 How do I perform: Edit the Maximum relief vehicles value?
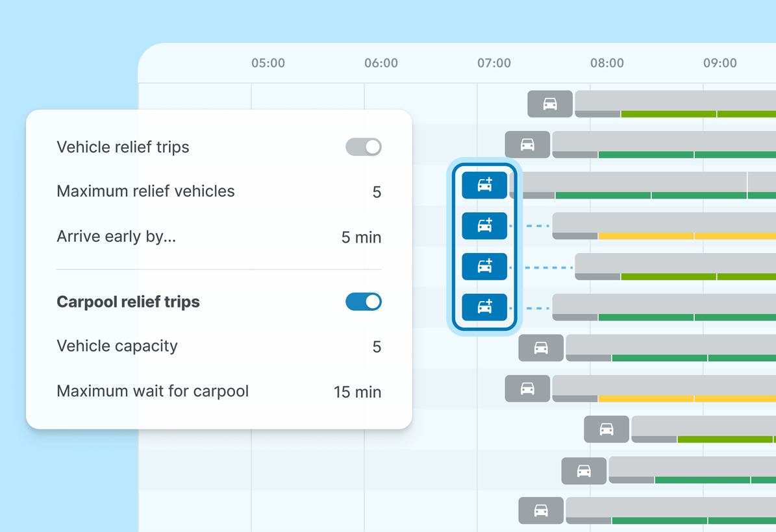pyautogui.click(x=377, y=193)
